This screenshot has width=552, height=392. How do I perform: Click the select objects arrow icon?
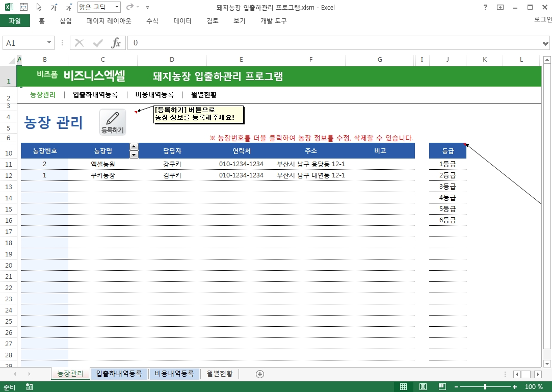tap(39, 8)
